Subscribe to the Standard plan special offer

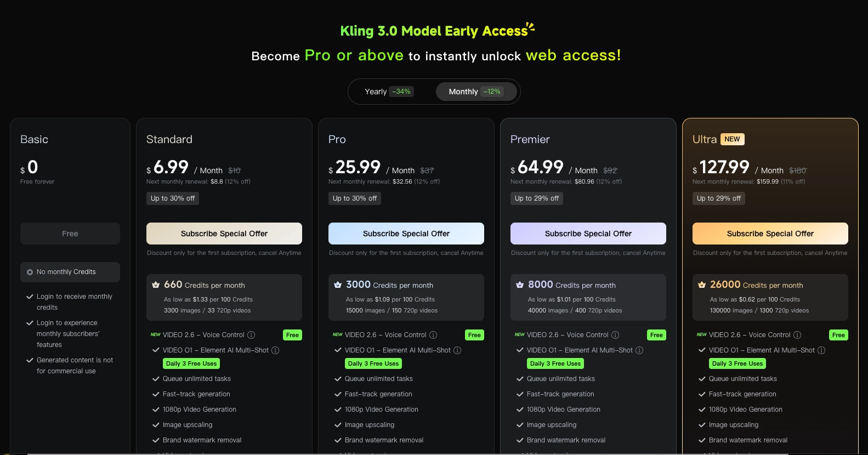[x=224, y=234]
